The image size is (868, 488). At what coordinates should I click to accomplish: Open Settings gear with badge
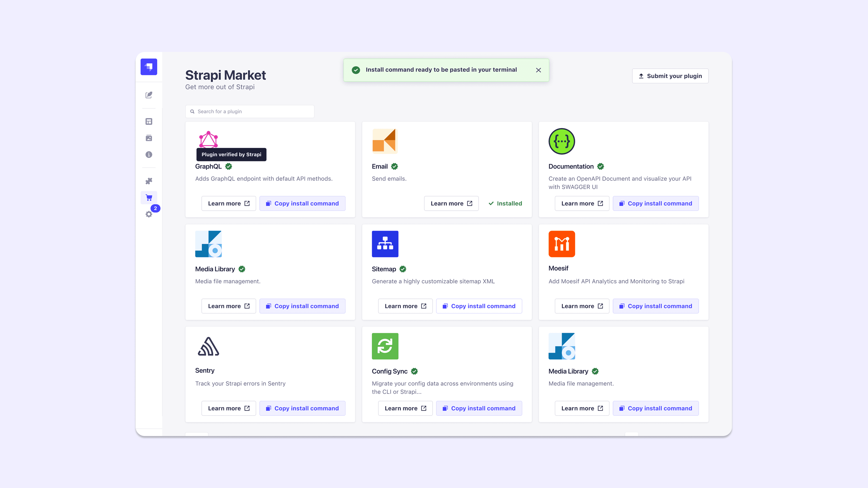click(149, 214)
